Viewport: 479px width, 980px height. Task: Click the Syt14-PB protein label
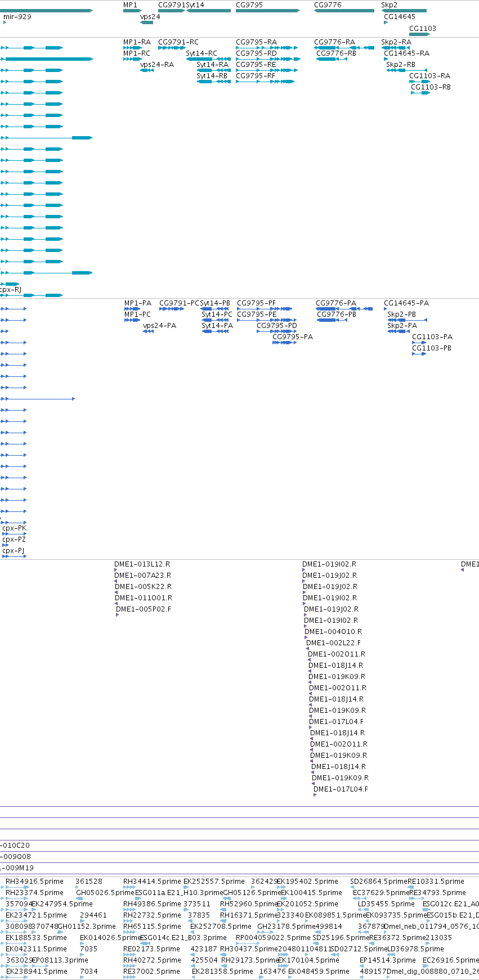(215, 303)
